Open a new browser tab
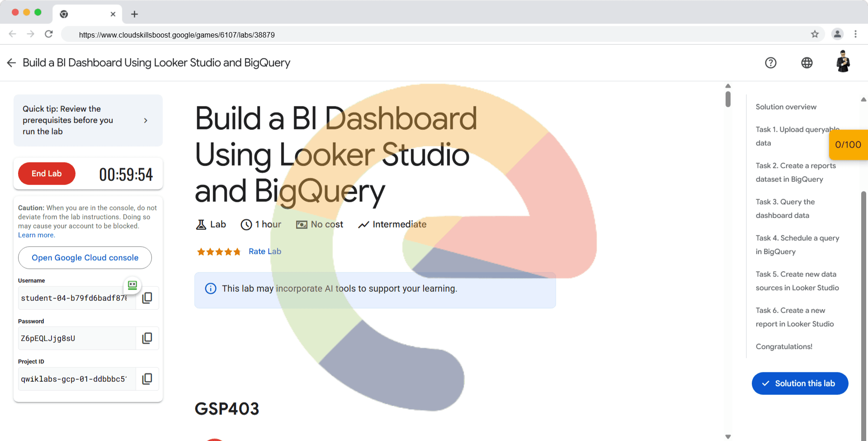 pyautogui.click(x=134, y=14)
